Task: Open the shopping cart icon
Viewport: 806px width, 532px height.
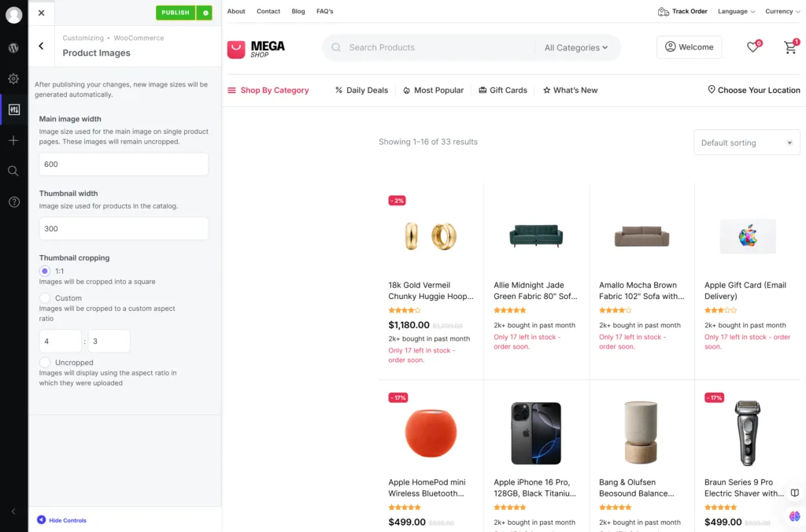Action: click(791, 46)
